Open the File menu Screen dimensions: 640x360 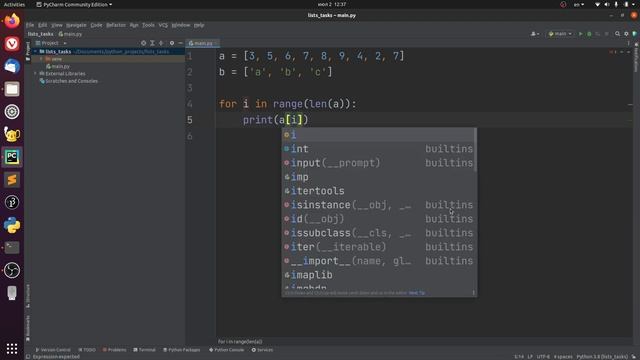click(30, 25)
